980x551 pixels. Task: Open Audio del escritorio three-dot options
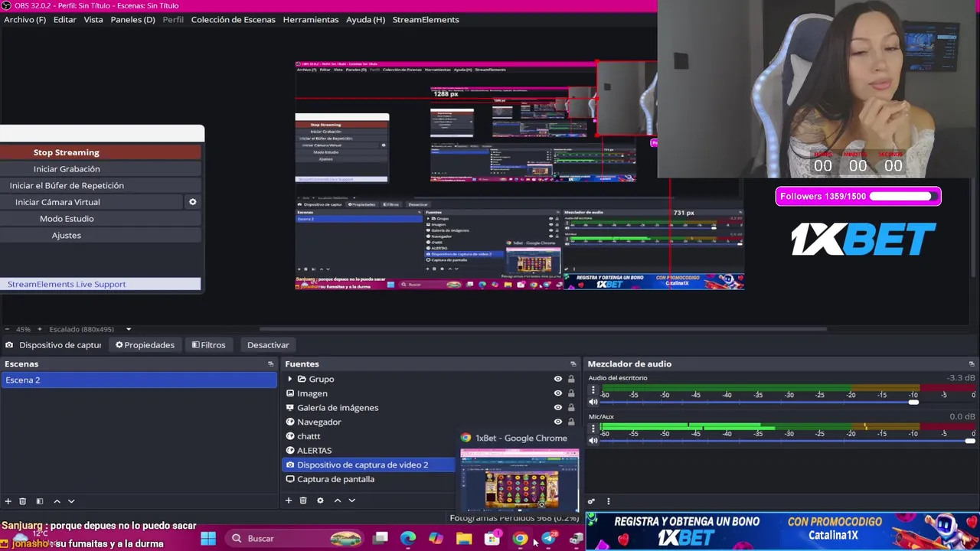[x=593, y=390]
